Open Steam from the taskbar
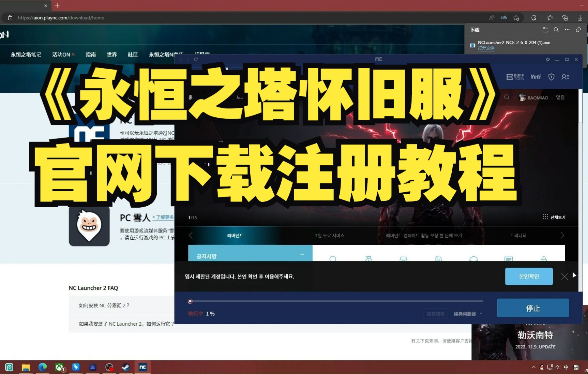This screenshot has height=374, width=588. tap(126, 367)
